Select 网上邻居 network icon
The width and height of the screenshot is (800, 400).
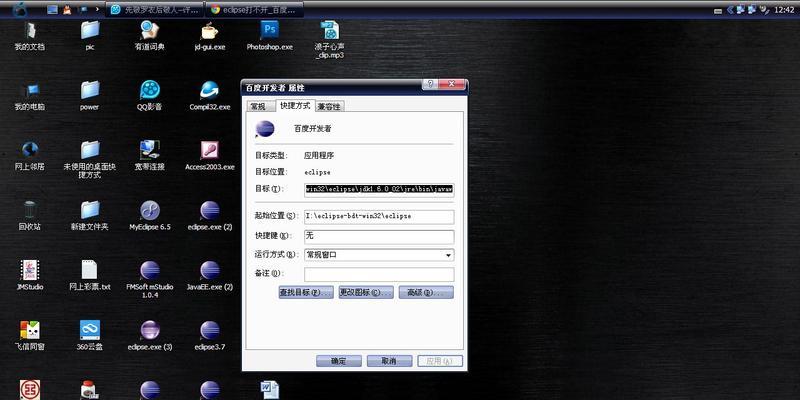30,155
